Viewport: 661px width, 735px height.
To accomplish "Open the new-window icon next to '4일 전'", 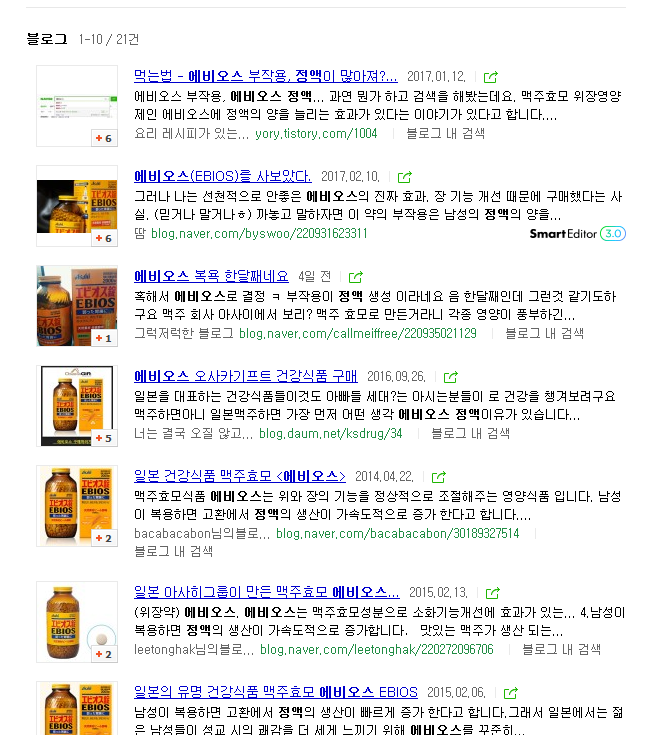I will (356, 277).
